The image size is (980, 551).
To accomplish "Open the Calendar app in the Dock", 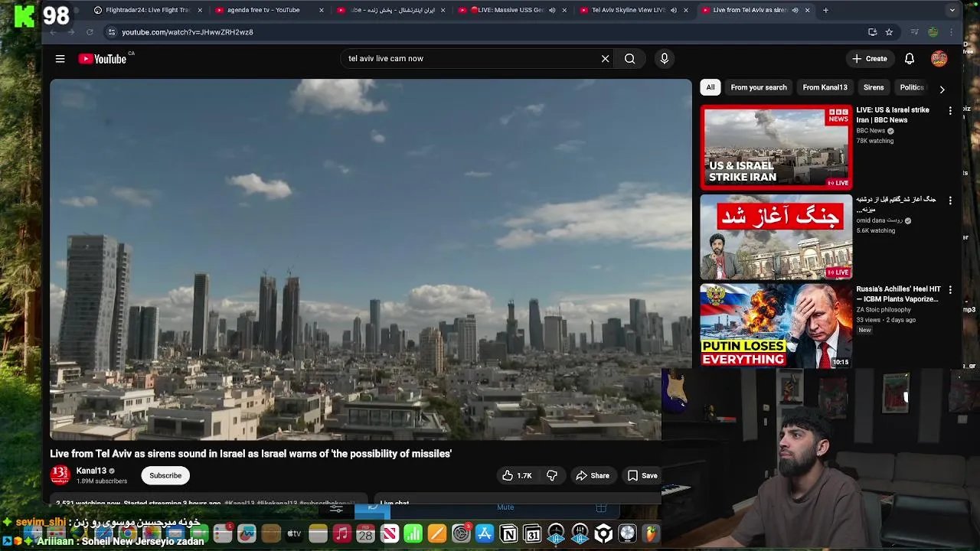I will [x=365, y=533].
